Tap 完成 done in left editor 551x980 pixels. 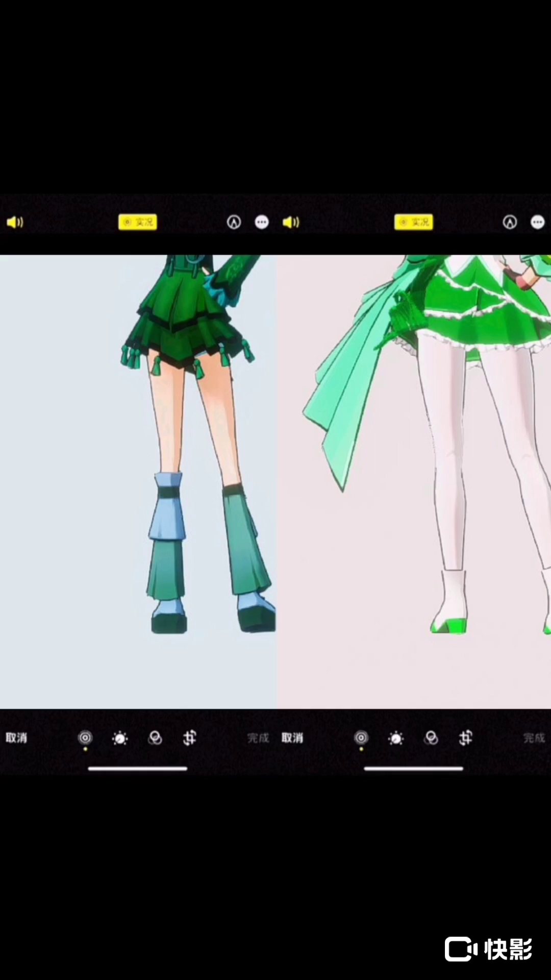tap(258, 738)
